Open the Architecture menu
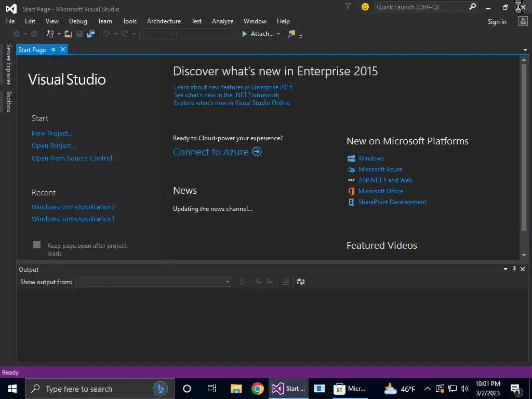 164,21
